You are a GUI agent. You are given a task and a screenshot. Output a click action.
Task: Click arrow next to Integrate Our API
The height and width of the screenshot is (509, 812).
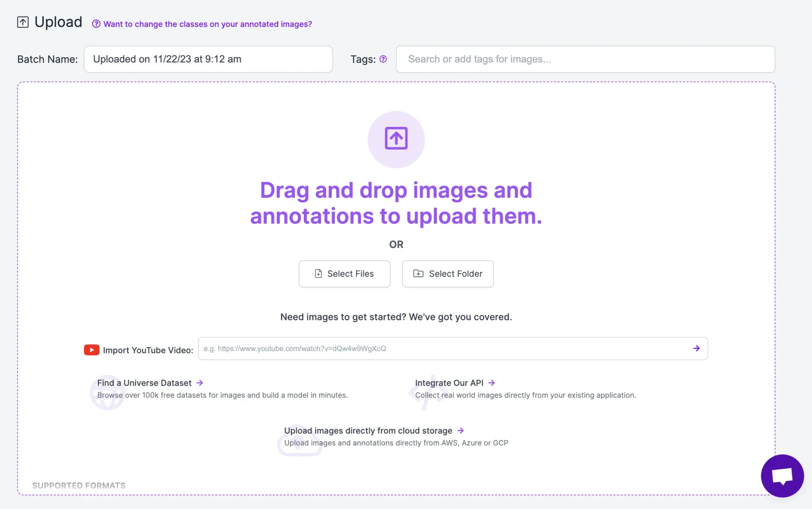pyautogui.click(x=492, y=383)
